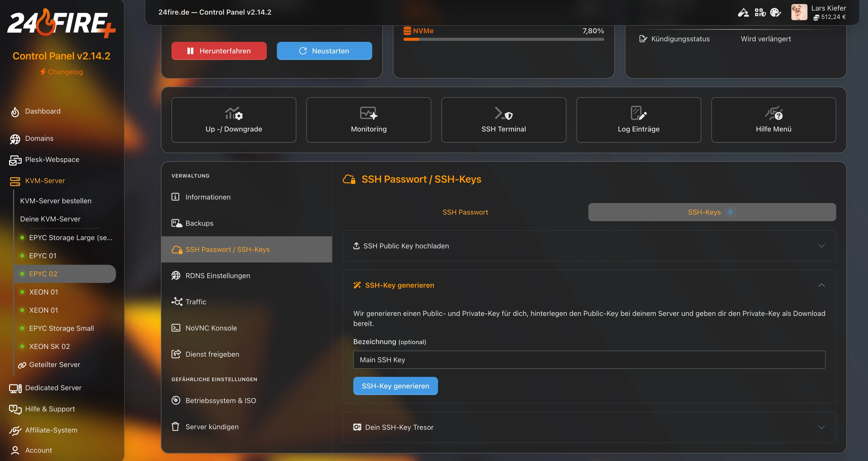Click the NVMe usage progress bar
The width and height of the screenshot is (868, 461).
point(503,39)
